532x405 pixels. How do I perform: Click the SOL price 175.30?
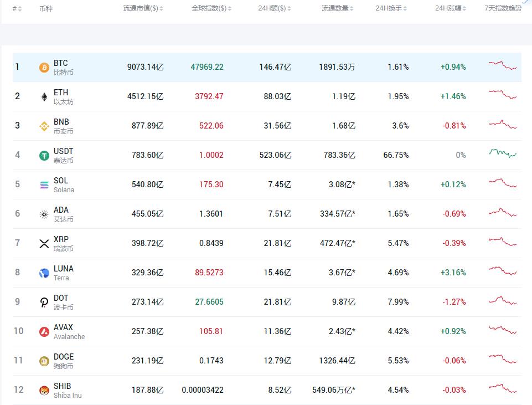(x=211, y=184)
